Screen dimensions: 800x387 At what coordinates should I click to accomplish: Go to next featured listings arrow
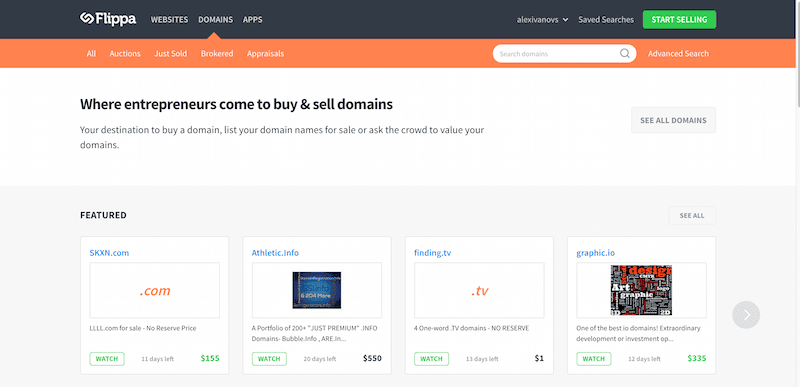746,315
